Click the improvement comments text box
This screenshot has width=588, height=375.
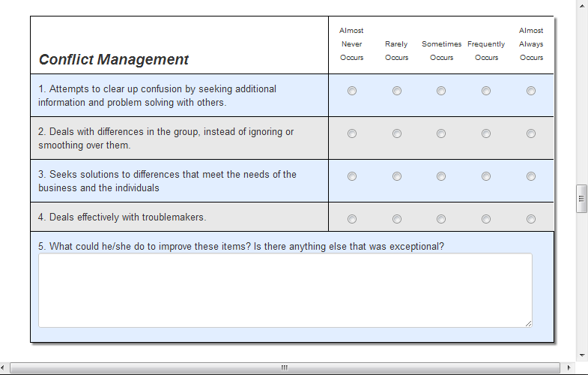[285, 289]
